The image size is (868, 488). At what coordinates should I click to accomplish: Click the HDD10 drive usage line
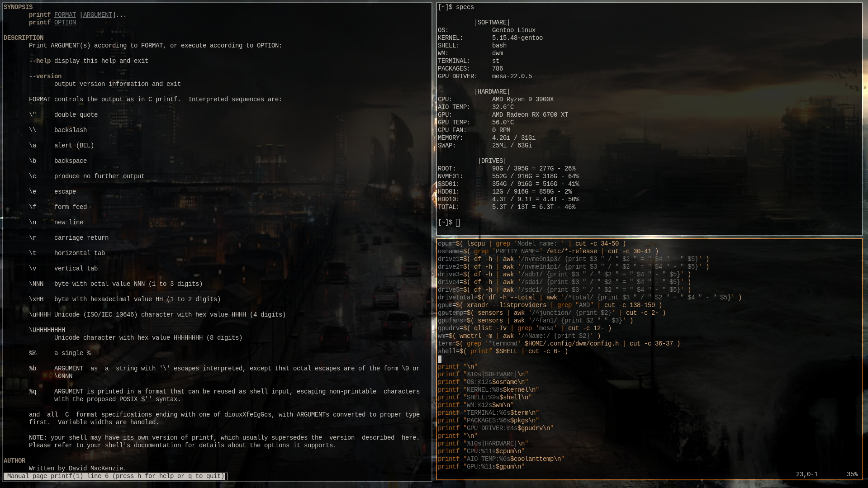click(508, 199)
